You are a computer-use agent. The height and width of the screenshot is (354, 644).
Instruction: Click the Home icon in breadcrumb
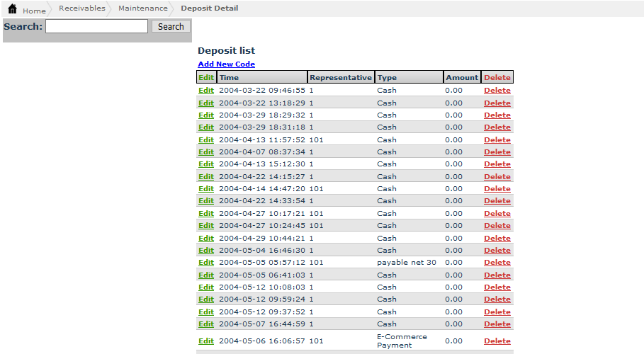[12, 9]
